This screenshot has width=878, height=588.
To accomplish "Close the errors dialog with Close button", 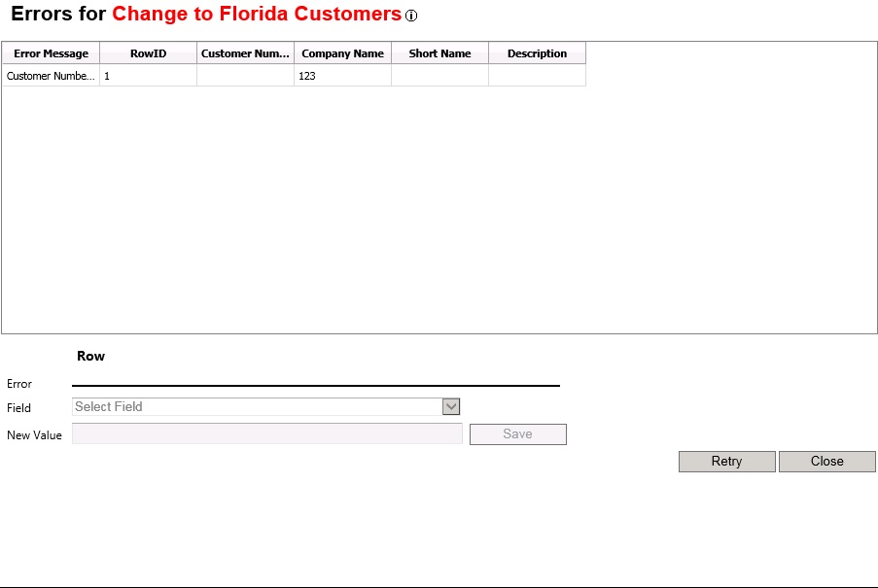I will click(826, 462).
